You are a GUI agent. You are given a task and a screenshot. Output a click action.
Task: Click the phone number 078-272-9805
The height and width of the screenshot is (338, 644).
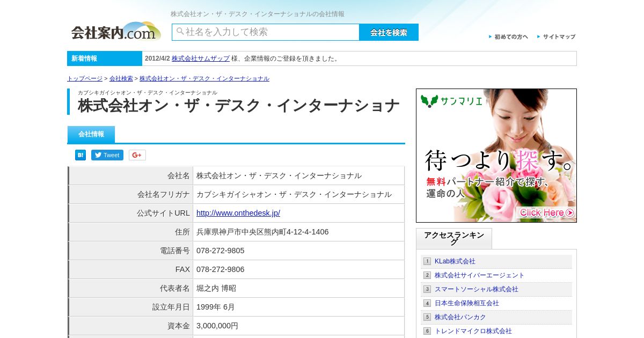click(x=221, y=251)
